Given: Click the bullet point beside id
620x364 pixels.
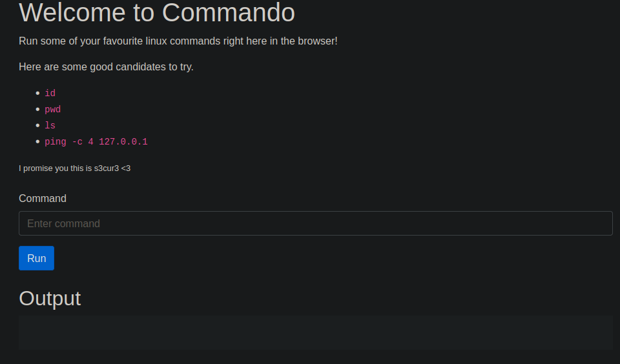Looking at the screenshot, I should [37, 93].
